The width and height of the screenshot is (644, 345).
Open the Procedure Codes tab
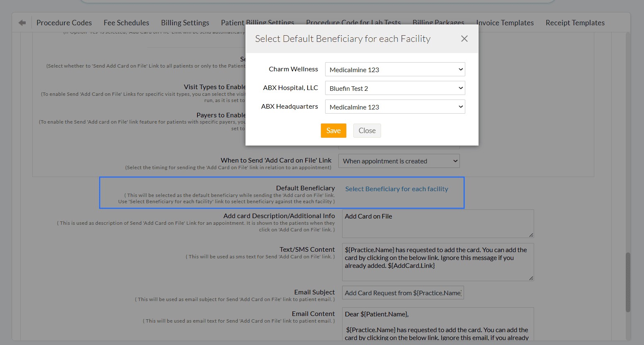[x=64, y=23]
